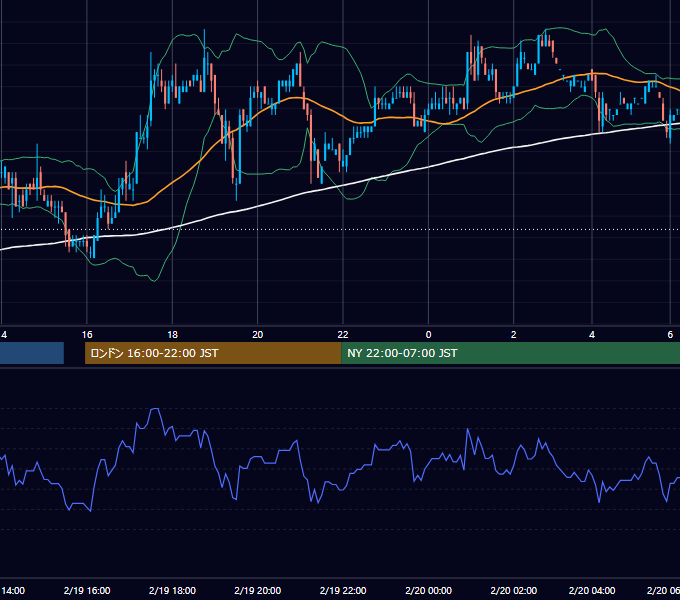680x600 pixels.
Task: Click the 2/19 20:00 time label
Action: tap(258, 590)
